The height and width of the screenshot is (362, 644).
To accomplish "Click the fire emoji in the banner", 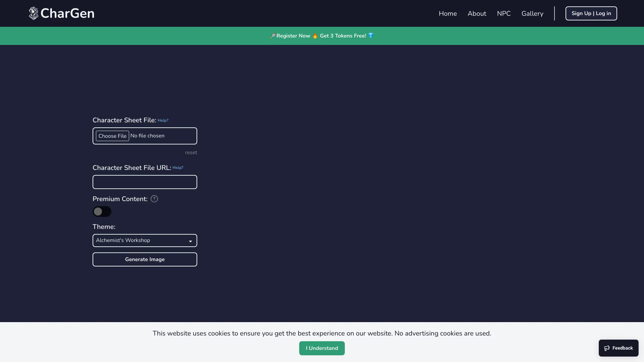I will (315, 36).
